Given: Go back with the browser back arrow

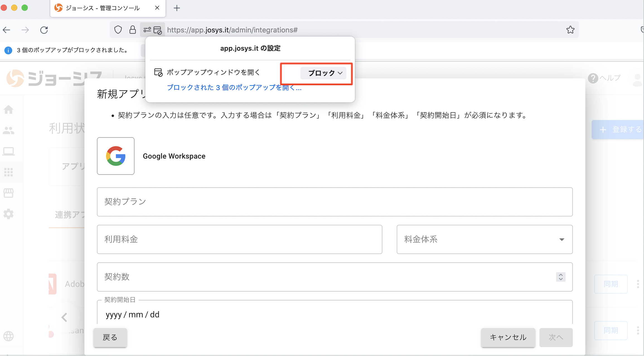Looking at the screenshot, I should click(x=7, y=30).
